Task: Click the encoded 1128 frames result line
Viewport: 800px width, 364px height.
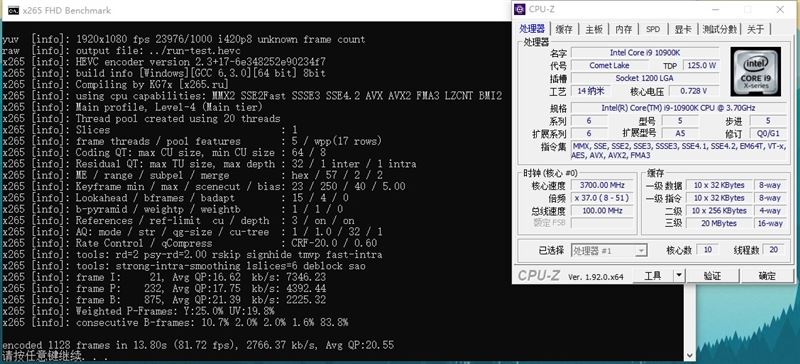Action: click(x=198, y=345)
